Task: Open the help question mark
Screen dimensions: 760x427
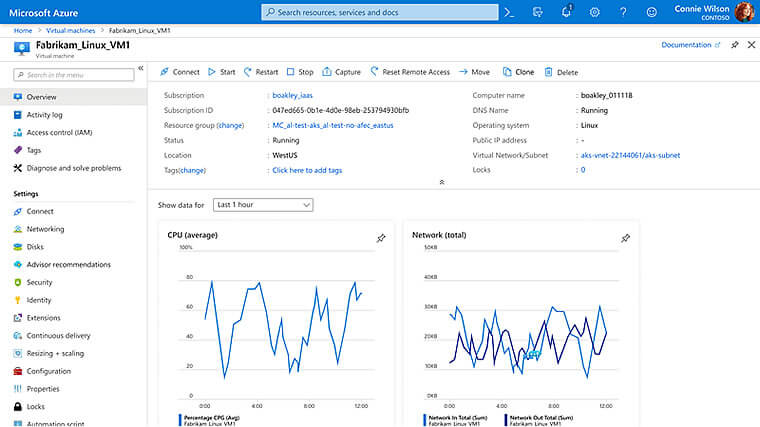Action: 623,13
